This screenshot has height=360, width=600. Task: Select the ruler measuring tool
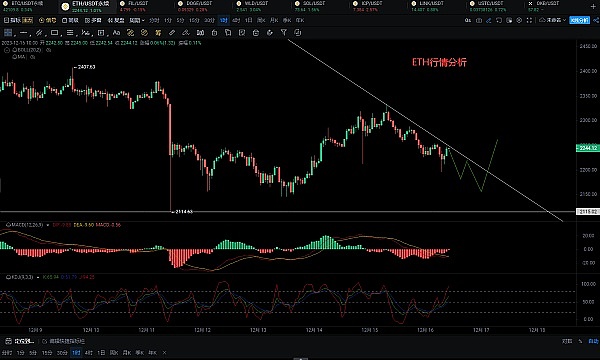tap(172, 33)
